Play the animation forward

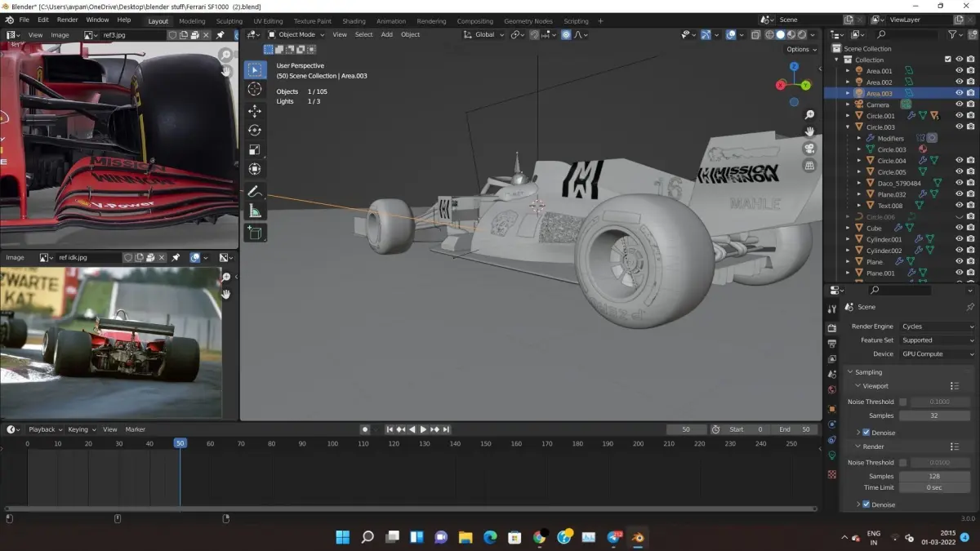click(423, 429)
